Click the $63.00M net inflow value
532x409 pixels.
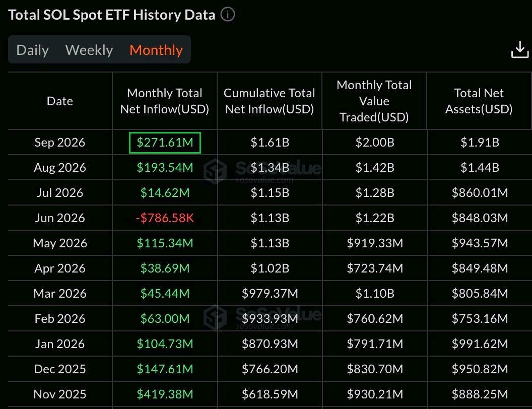point(165,318)
